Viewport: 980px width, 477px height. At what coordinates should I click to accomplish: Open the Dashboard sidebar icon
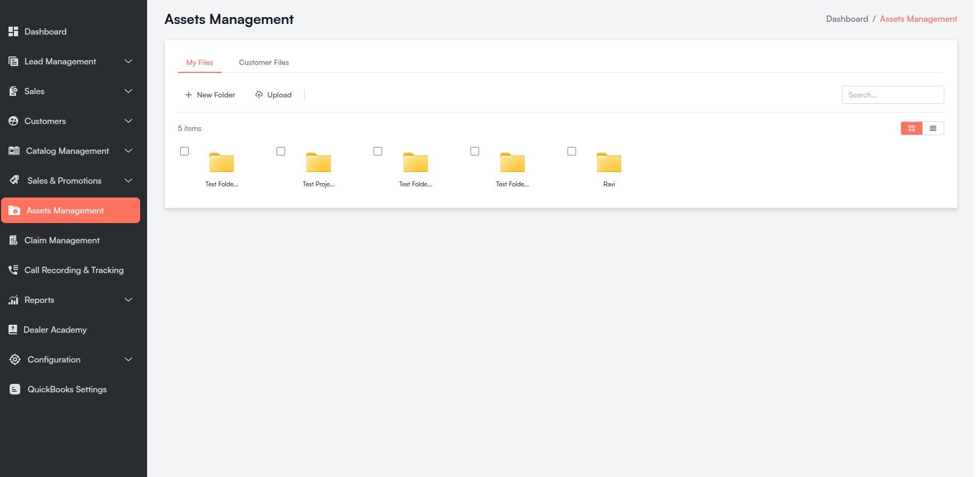point(13,31)
